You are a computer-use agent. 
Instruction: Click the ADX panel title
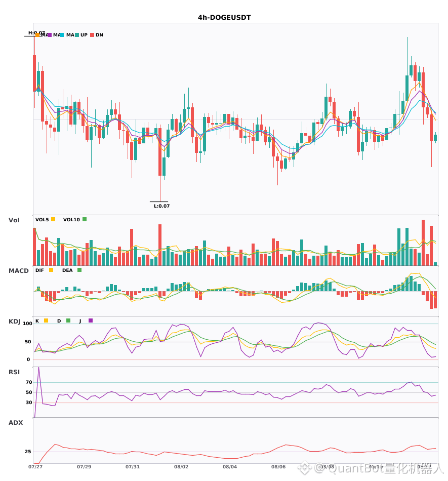click(x=16, y=423)
